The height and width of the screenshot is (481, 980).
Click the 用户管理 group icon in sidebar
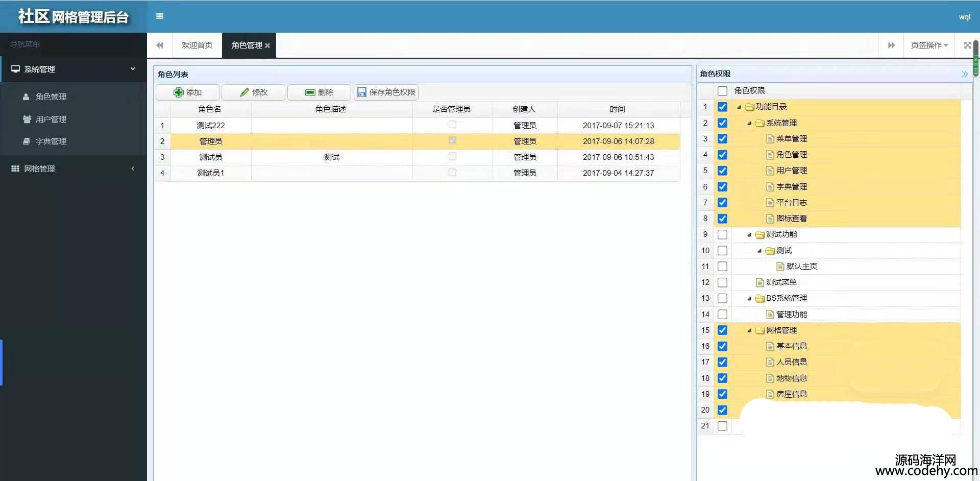pos(27,119)
